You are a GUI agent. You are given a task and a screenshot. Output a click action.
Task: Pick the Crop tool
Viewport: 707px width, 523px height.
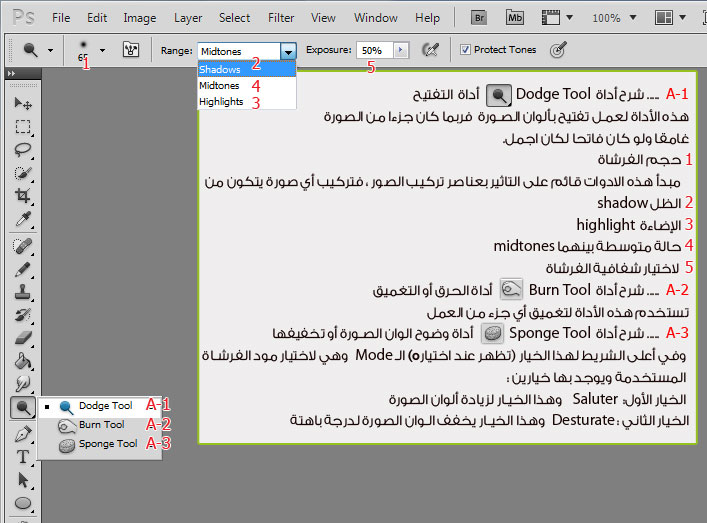coord(22,197)
